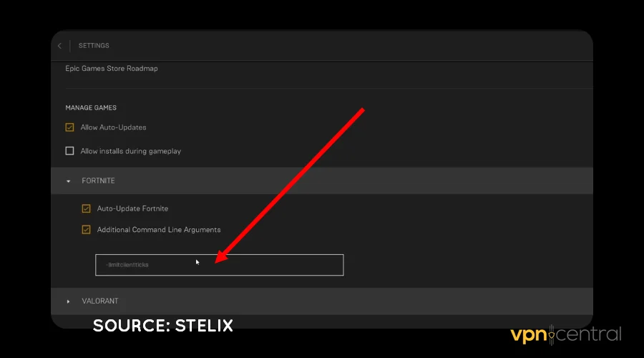Click the Allow Auto-Updates label text

pos(113,127)
